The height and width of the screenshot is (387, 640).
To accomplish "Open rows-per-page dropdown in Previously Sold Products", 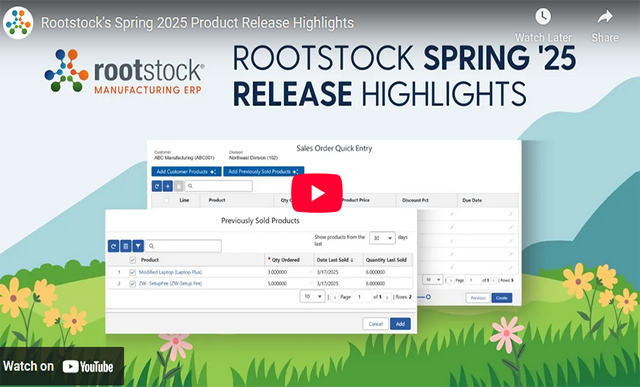I will click(x=312, y=296).
